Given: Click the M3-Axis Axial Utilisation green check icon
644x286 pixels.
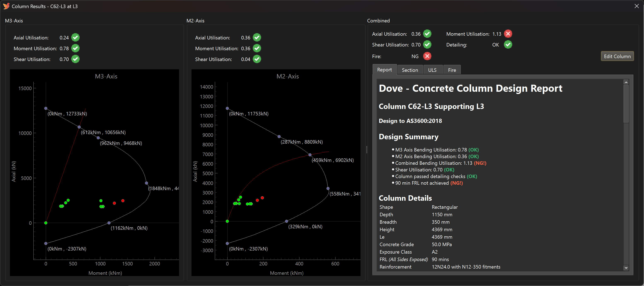Looking at the screenshot, I should 75,38.
